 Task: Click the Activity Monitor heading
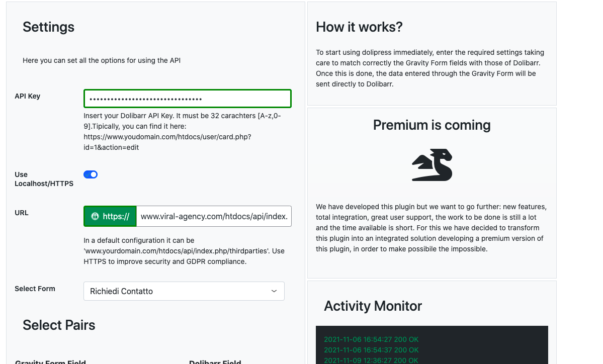coord(373,306)
